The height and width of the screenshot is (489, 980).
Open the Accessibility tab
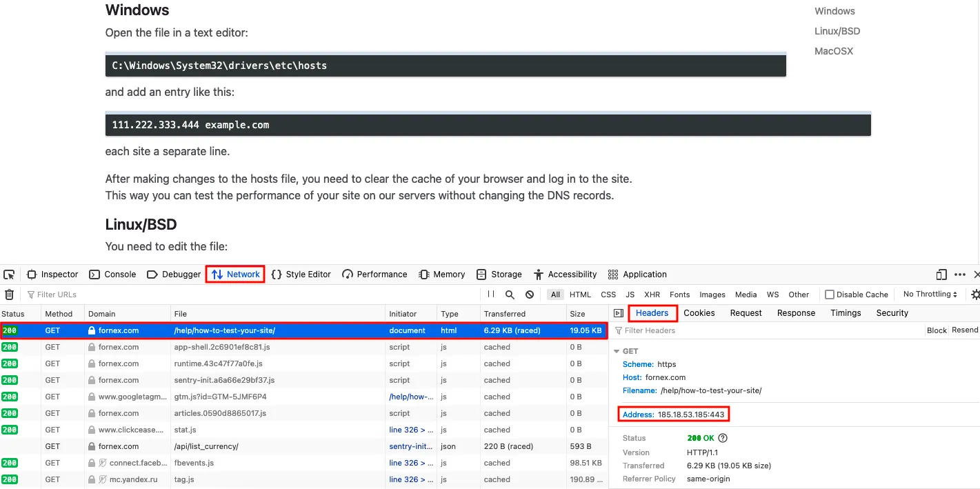point(566,275)
